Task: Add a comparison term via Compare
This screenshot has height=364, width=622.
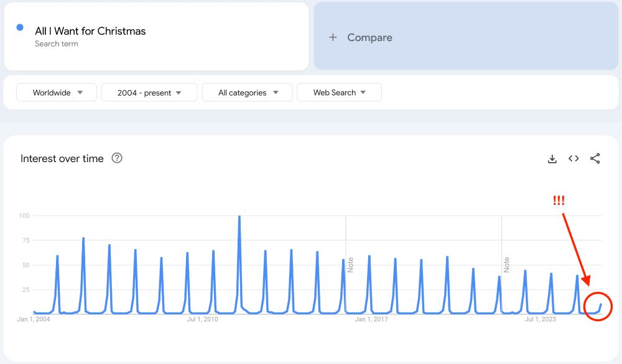Action: (x=466, y=36)
